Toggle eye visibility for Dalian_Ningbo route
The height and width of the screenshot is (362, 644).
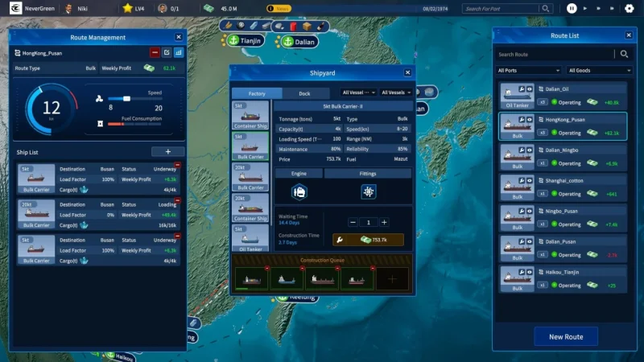530,150
